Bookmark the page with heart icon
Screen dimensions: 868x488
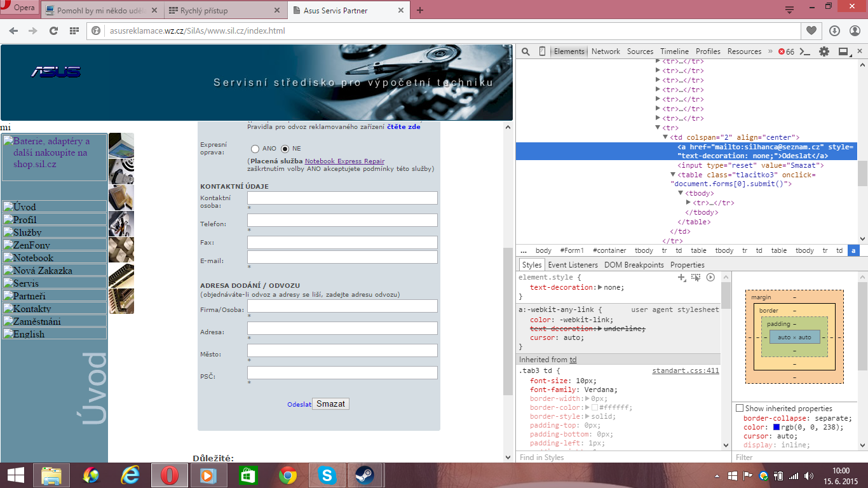tap(811, 30)
